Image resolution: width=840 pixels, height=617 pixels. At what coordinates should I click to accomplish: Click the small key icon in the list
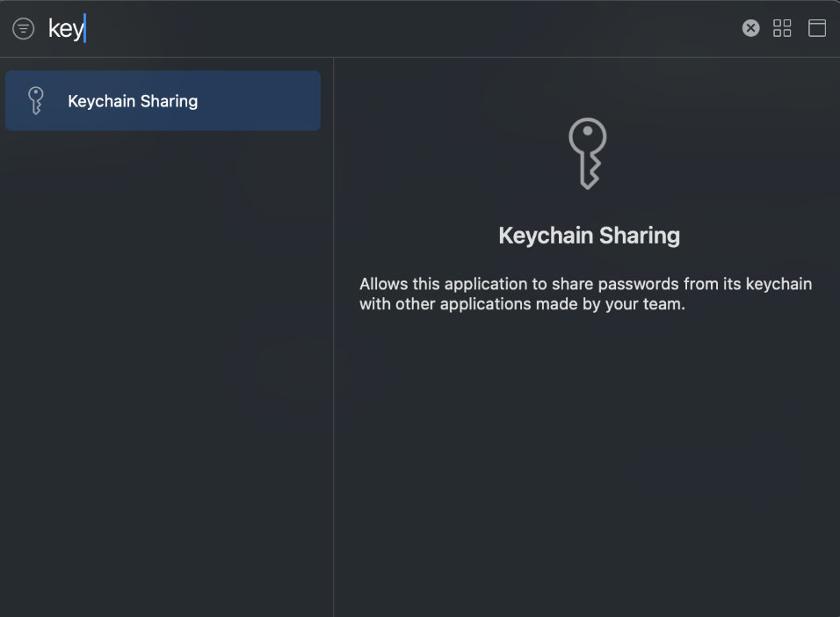tap(36, 101)
